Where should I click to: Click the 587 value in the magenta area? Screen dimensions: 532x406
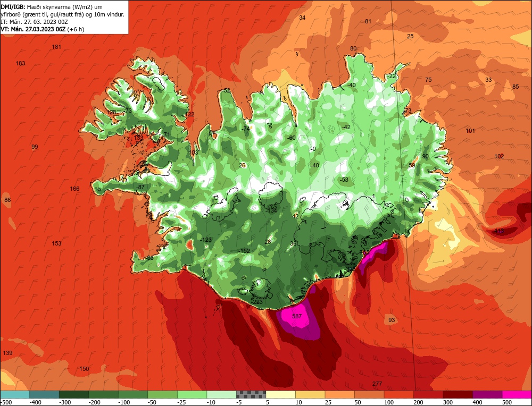click(x=297, y=316)
